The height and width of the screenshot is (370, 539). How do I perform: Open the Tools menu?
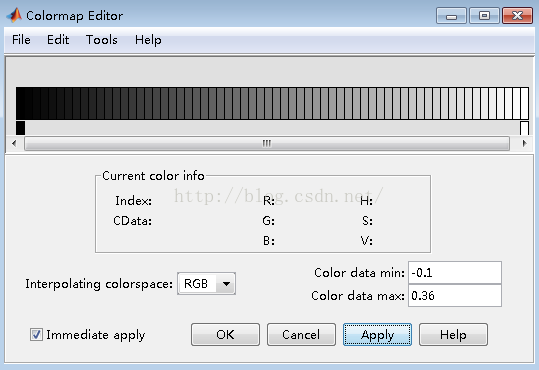(x=101, y=40)
